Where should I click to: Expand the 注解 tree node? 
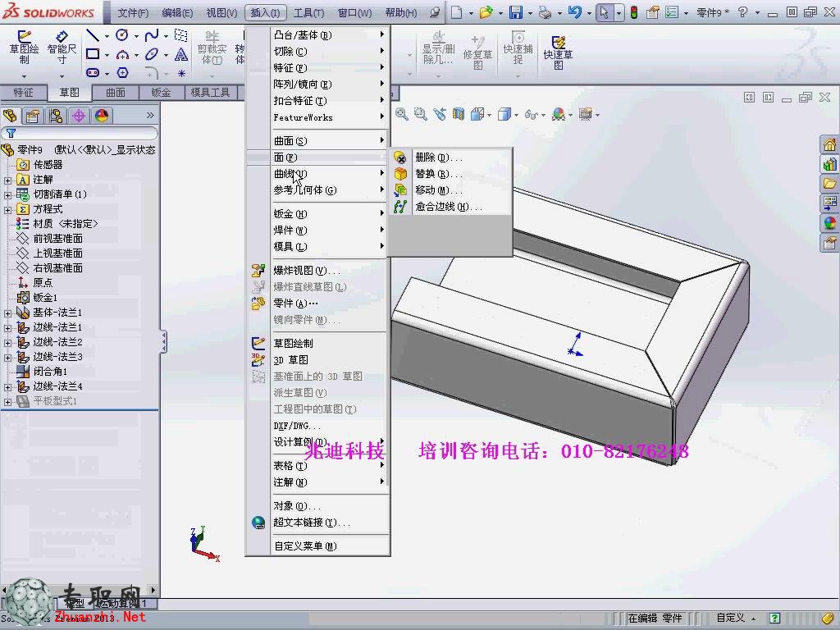[7, 180]
